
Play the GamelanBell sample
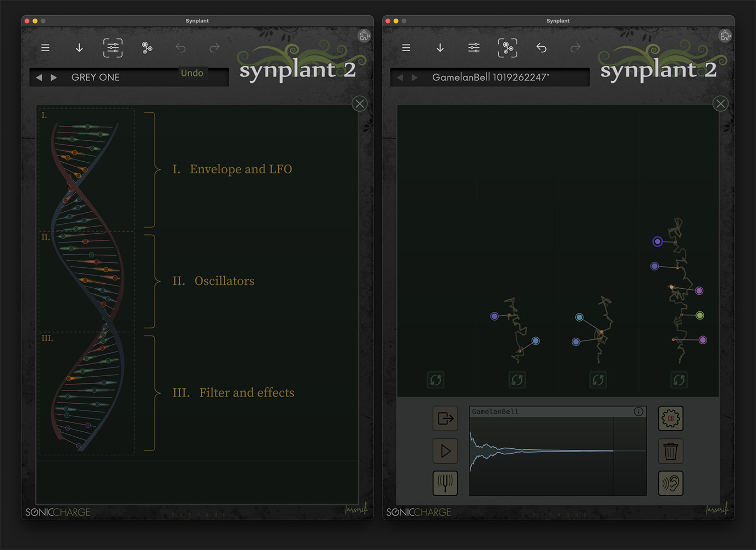click(x=445, y=451)
